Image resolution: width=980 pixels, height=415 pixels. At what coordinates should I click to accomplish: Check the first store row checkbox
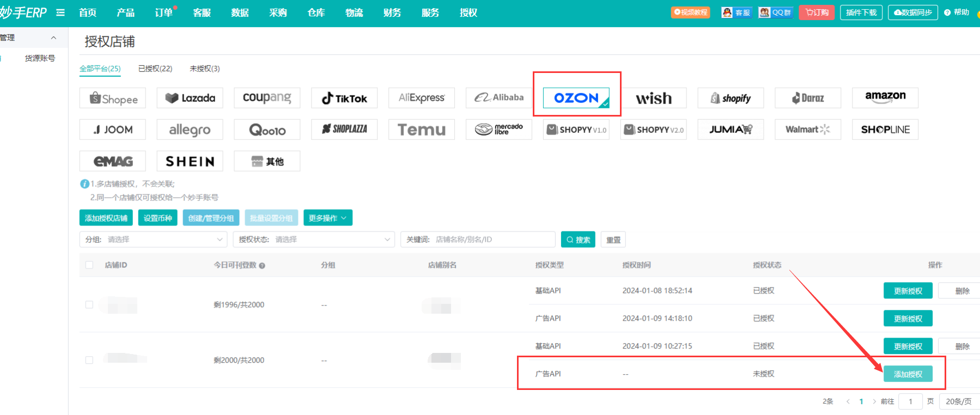[89, 305]
